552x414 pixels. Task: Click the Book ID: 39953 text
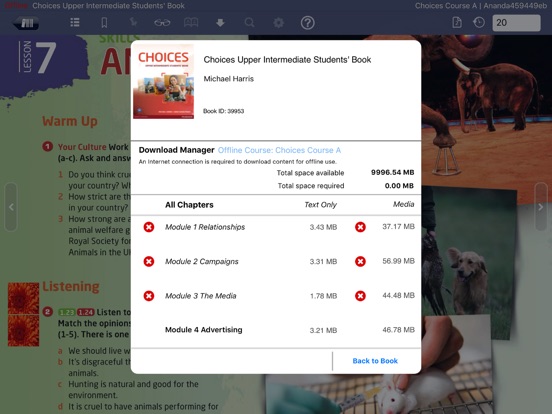pos(224,111)
